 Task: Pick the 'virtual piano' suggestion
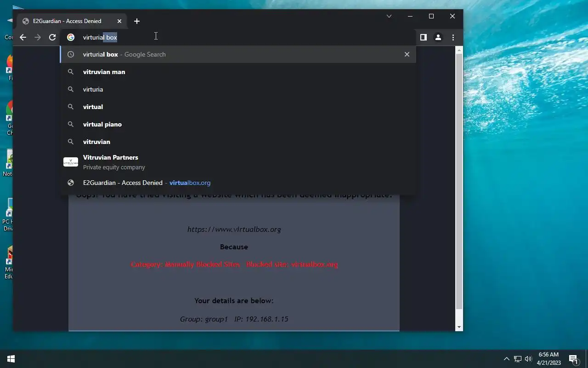click(238, 124)
